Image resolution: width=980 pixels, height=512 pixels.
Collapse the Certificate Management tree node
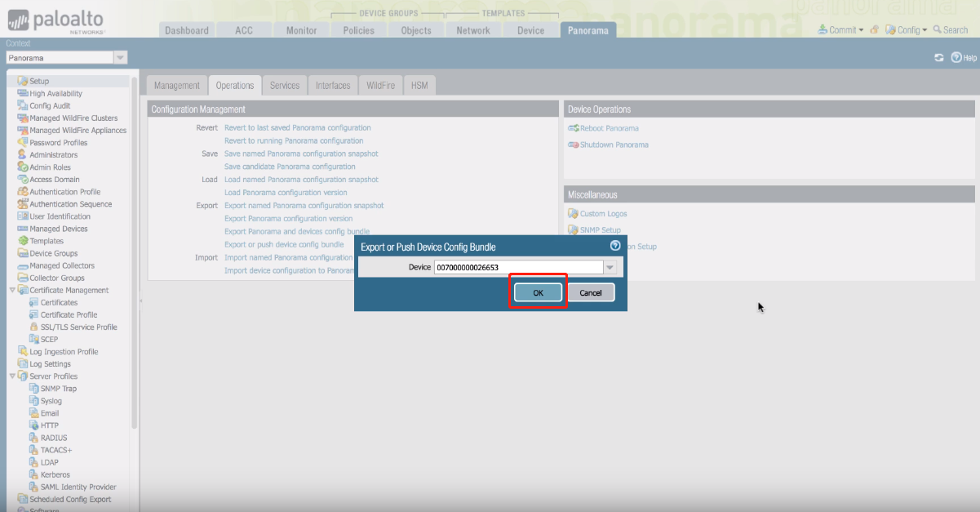12,290
